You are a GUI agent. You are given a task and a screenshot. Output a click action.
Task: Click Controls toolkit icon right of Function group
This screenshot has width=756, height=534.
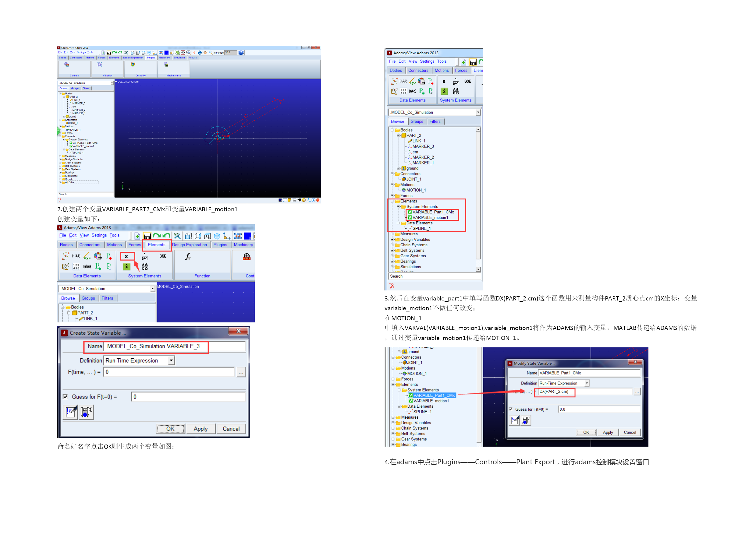pos(246,257)
